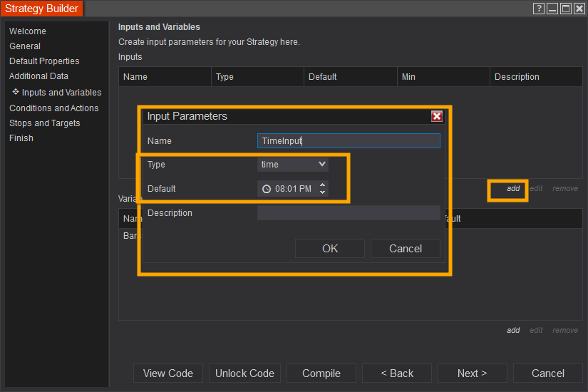Screen dimensions: 588x392
Task: Increase default time with up arrow
Action: point(323,185)
